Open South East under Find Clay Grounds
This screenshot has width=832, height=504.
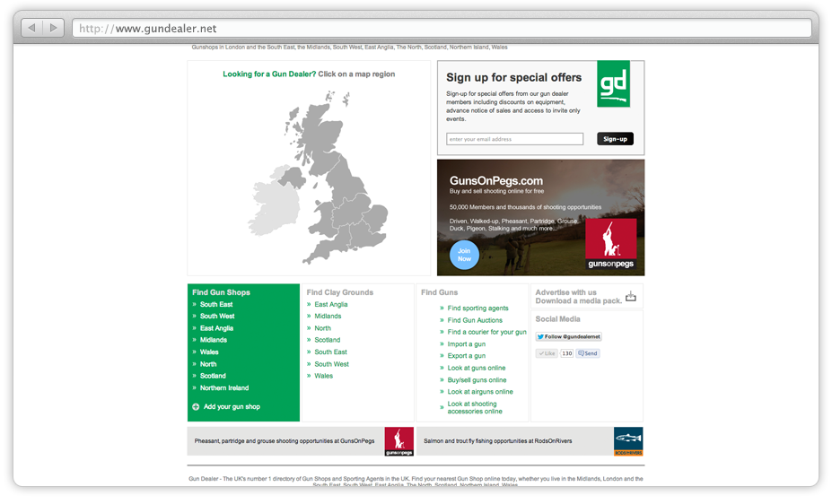pyautogui.click(x=330, y=352)
